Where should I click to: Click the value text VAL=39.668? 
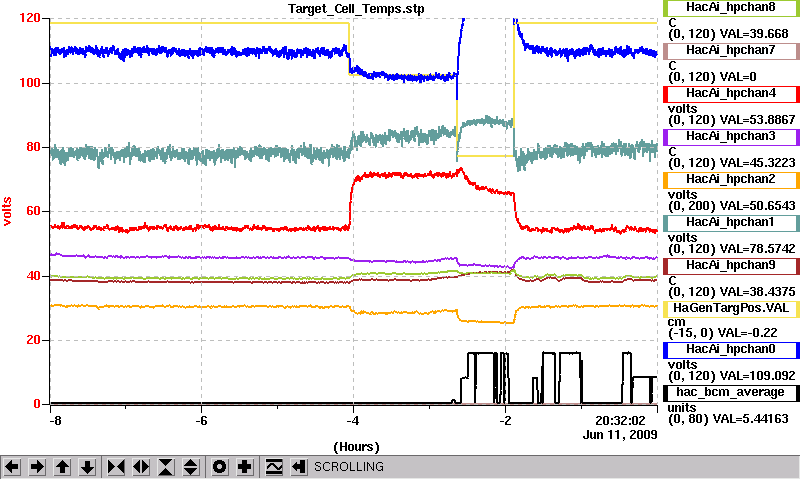pyautogui.click(x=754, y=34)
